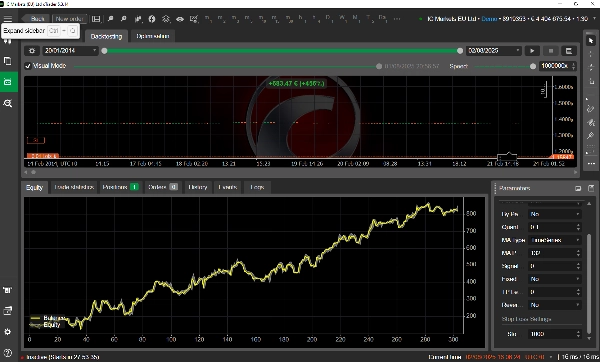Click the bottom ellipsis in drawing toolbar

(x=591, y=164)
